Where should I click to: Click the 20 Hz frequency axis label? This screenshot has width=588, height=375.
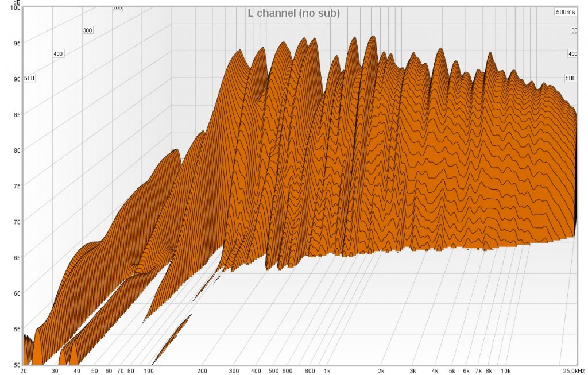point(23,370)
